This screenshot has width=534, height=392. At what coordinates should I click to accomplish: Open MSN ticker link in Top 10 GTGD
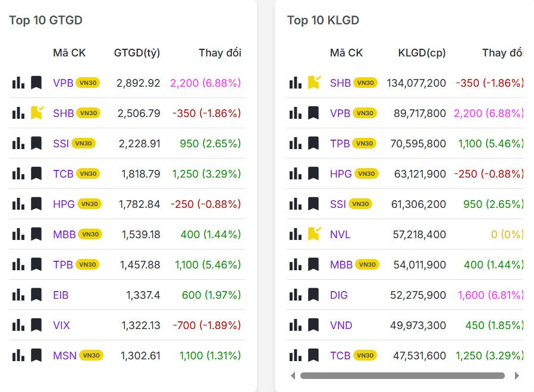[x=65, y=356]
